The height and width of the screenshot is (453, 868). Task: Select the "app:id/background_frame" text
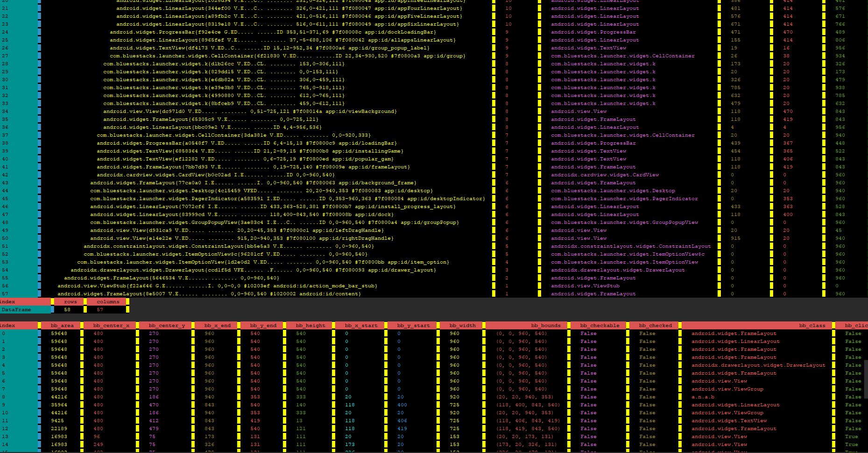tap(377, 182)
